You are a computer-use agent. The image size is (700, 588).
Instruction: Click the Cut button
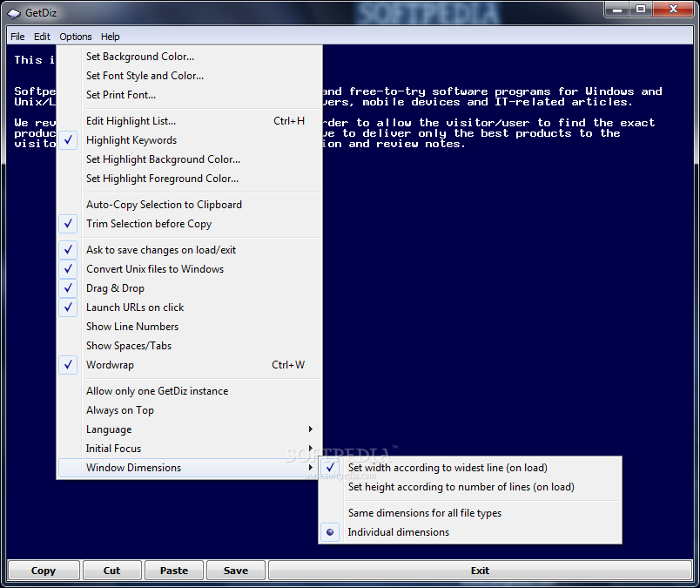point(112,571)
